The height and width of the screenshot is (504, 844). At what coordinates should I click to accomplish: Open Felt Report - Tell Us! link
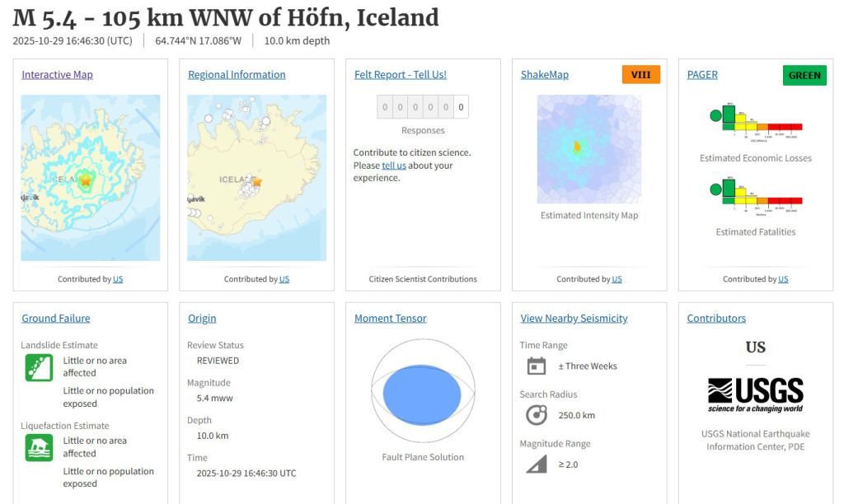(x=400, y=75)
